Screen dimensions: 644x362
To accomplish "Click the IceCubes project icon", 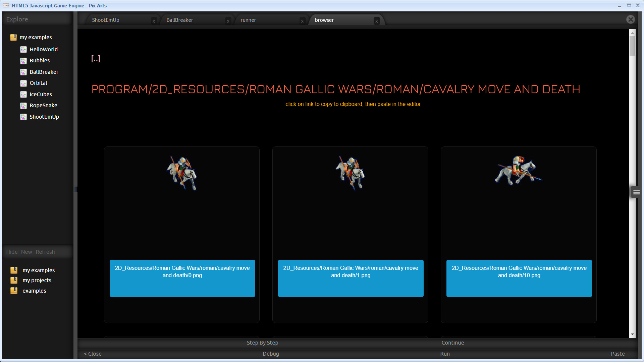I will pyautogui.click(x=24, y=94).
